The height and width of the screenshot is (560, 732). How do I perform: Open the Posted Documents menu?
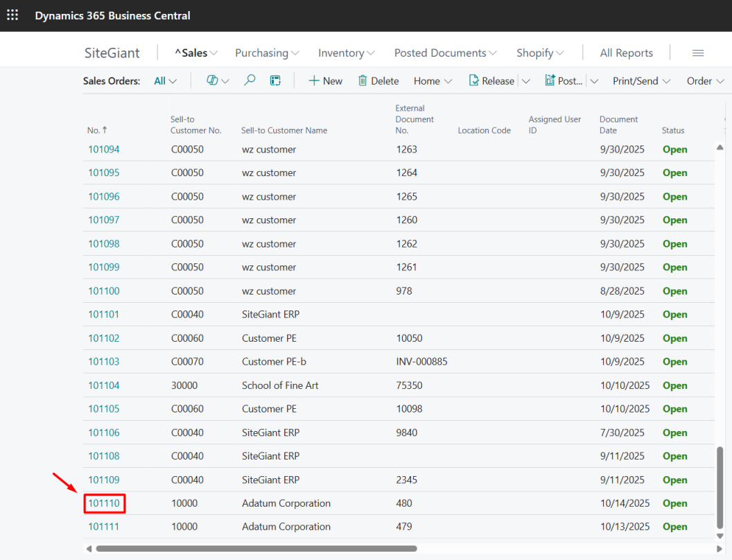pyautogui.click(x=445, y=53)
